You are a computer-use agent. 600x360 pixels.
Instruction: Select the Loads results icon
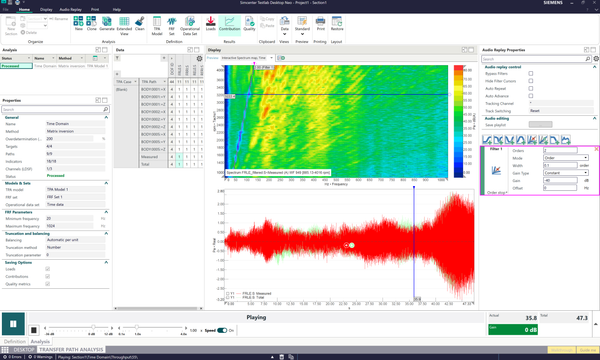210,24
